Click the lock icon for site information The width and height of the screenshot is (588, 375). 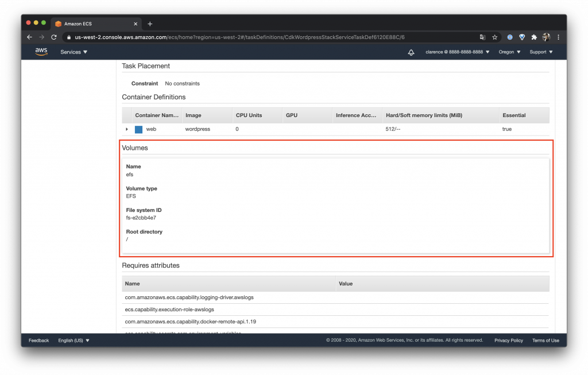coord(69,37)
